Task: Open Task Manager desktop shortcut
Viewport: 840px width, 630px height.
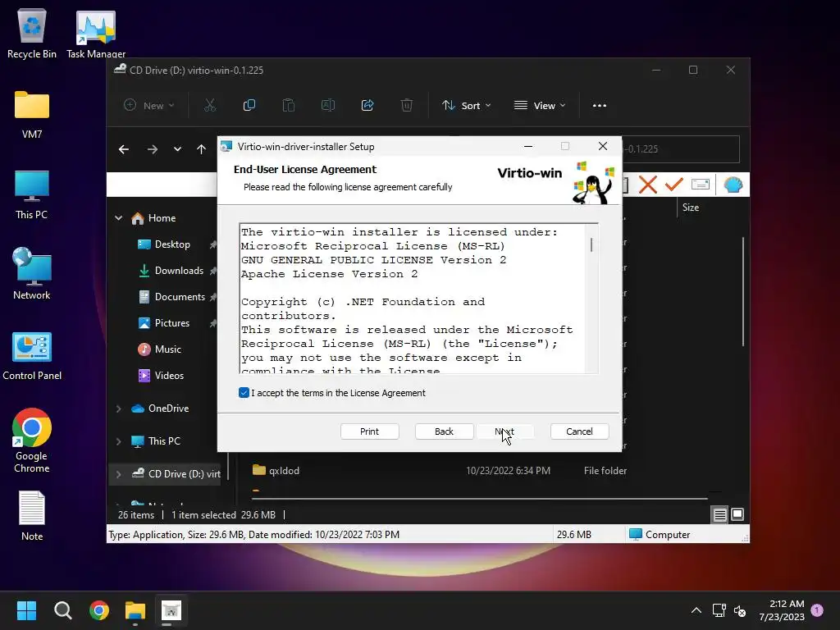Action: [96, 34]
